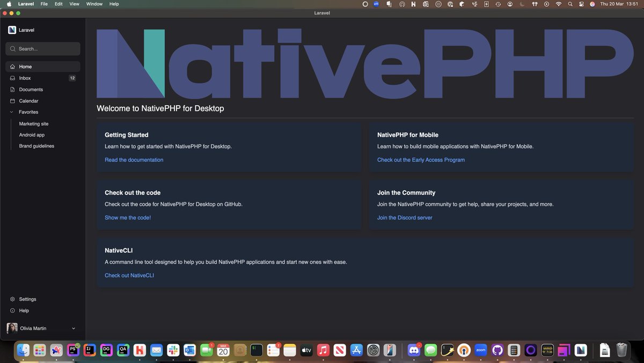Click the Settings gear icon
The image size is (644, 363).
click(13, 299)
